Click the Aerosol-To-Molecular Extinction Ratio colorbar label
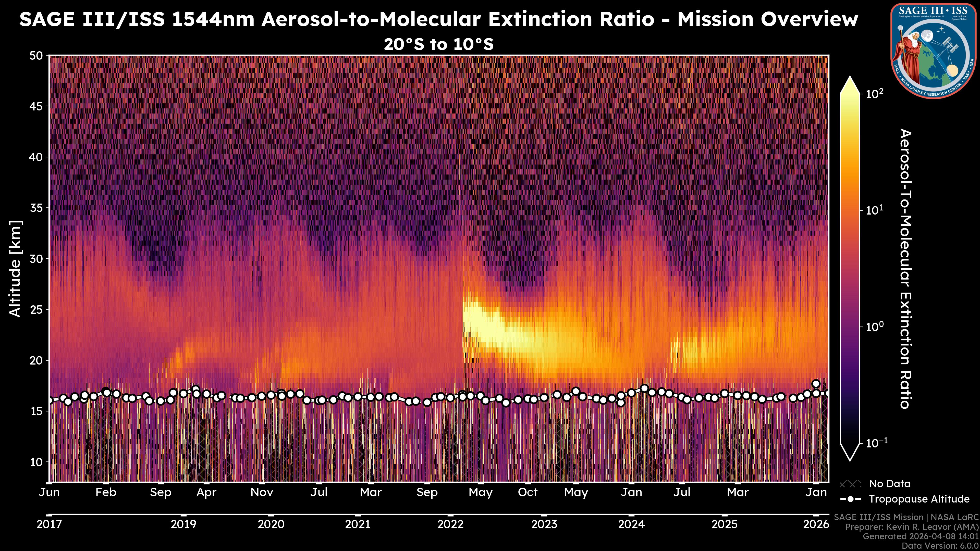The image size is (980, 551). click(x=906, y=268)
